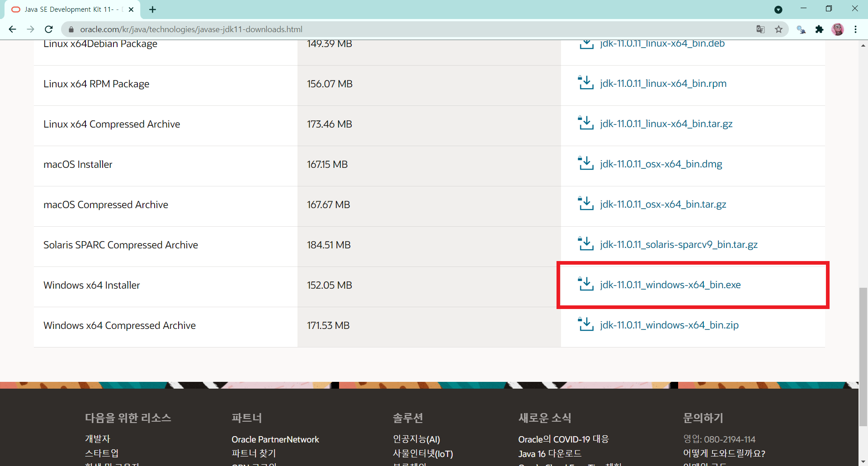Download jdk-11.0.11_linux-x64_bin.rpm link
This screenshot has height=466, width=868.
tap(663, 84)
